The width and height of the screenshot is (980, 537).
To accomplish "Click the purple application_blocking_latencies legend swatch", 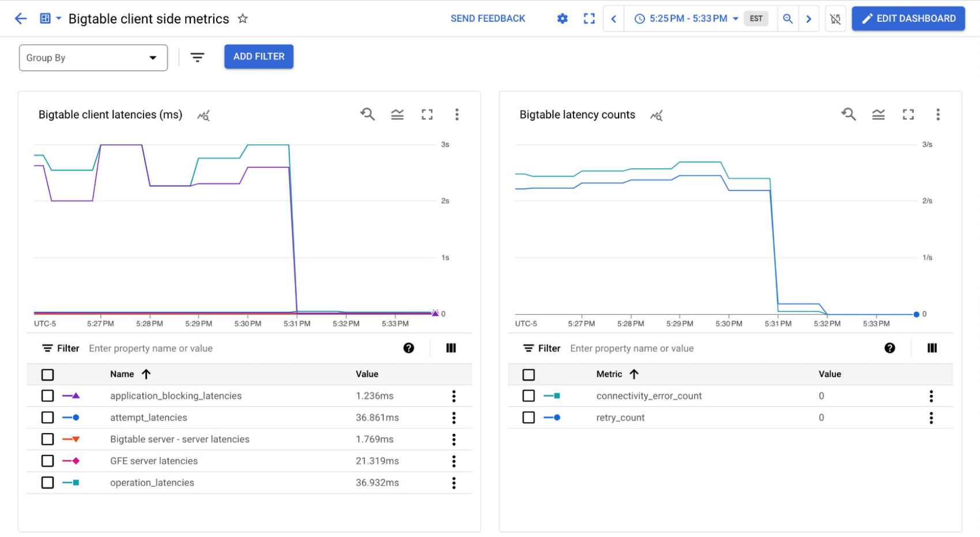I will pyautogui.click(x=71, y=396).
